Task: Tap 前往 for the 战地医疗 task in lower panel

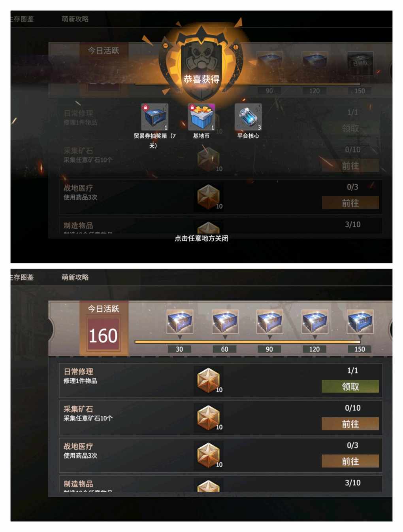Action: point(350,461)
